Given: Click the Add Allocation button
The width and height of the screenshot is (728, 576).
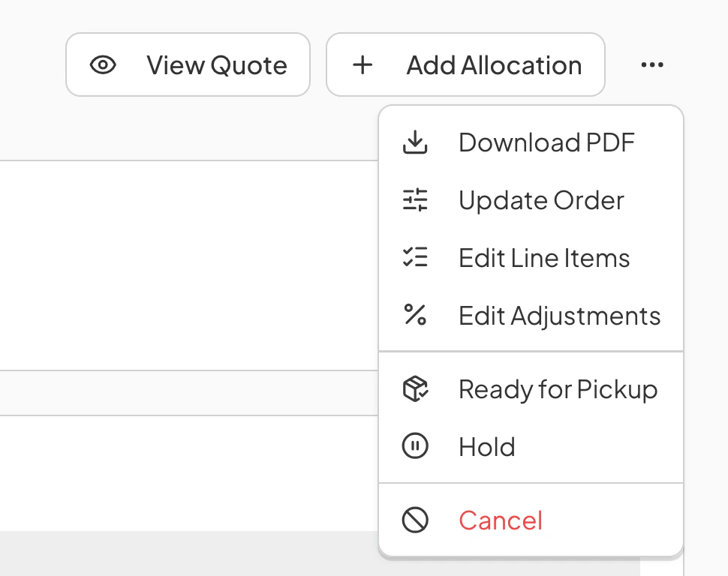Looking at the screenshot, I should pos(465,64).
